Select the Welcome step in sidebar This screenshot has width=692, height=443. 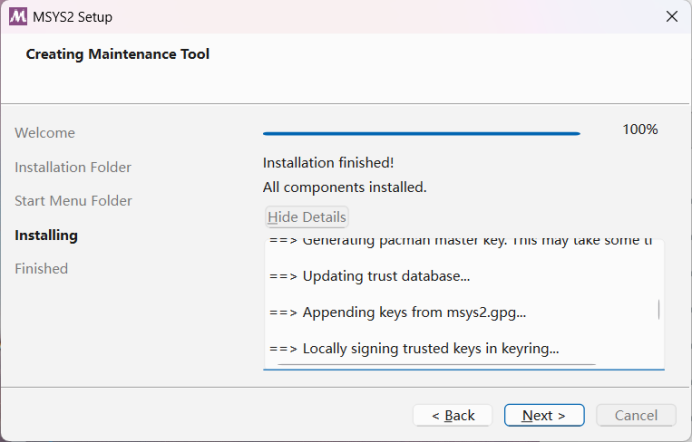pos(45,133)
